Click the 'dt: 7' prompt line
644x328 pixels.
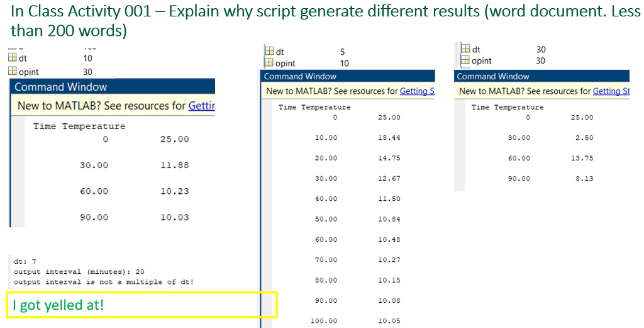pos(25,261)
